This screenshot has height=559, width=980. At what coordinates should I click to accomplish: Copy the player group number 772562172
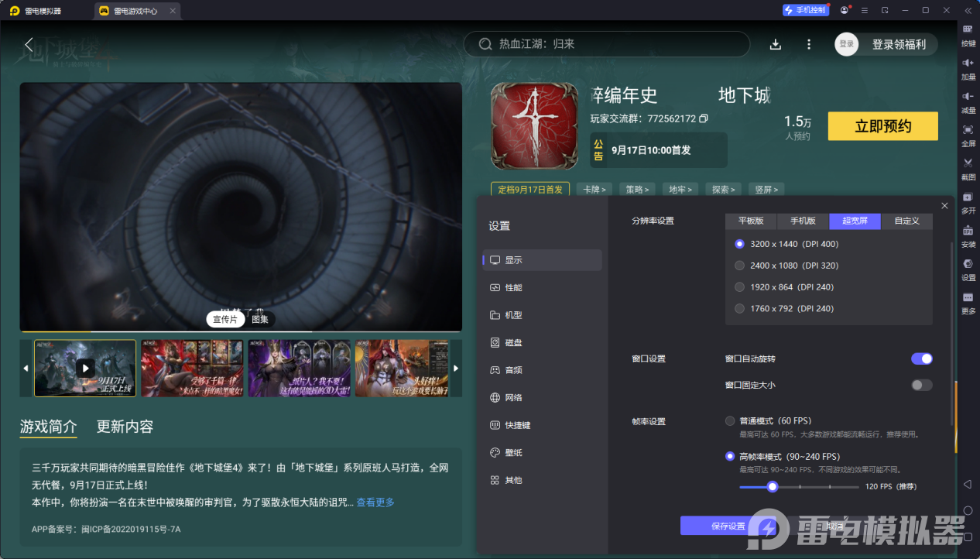(x=704, y=119)
